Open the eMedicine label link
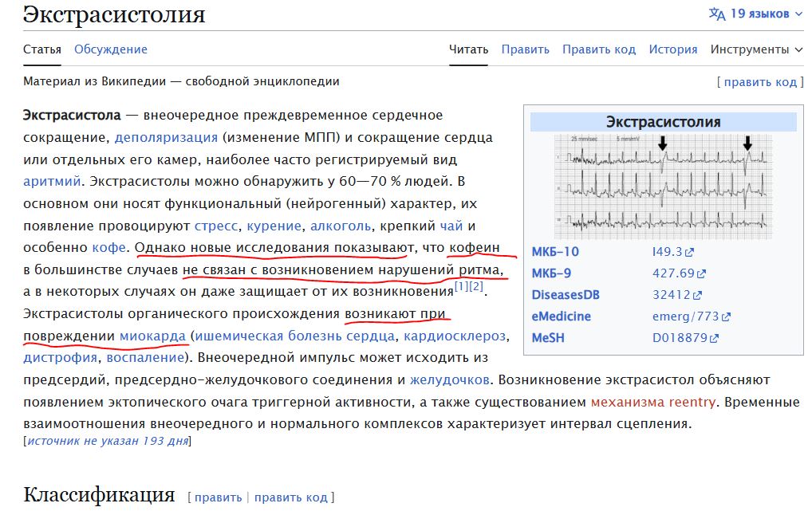This screenshot has width=812, height=511. 561,316
